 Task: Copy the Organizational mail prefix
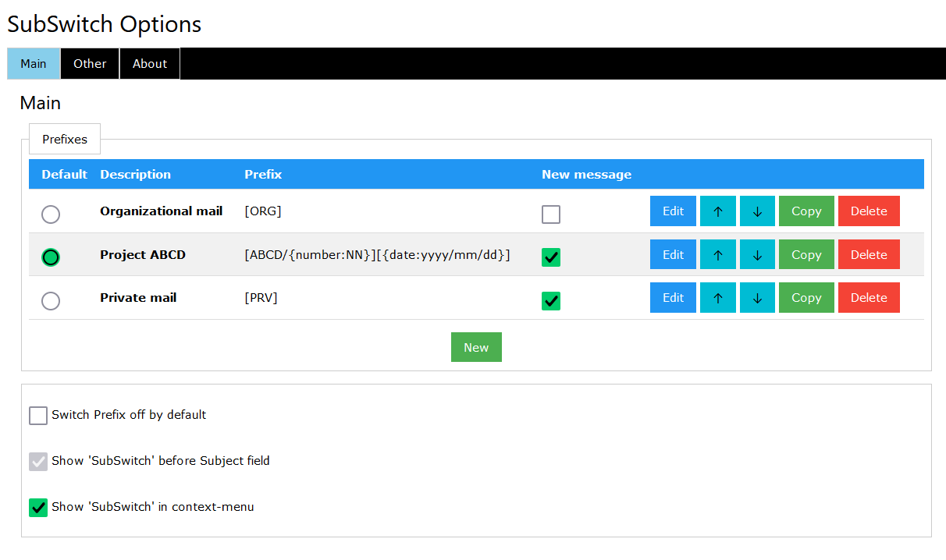(806, 211)
